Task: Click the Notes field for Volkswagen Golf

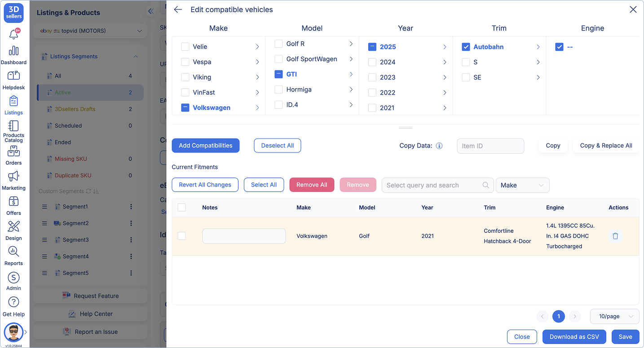Action: click(x=244, y=236)
